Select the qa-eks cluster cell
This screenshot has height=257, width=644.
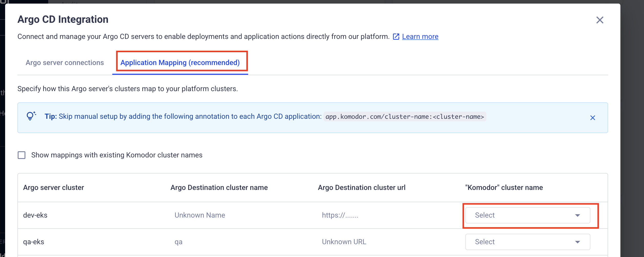tap(34, 242)
